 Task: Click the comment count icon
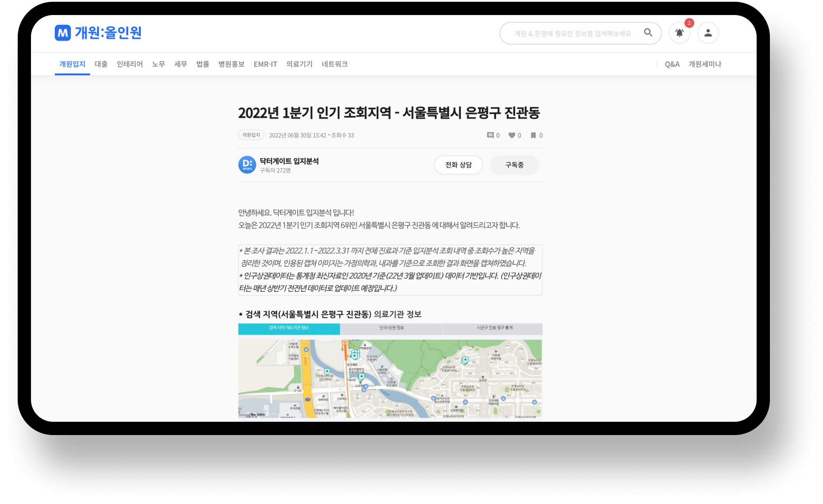(x=490, y=135)
